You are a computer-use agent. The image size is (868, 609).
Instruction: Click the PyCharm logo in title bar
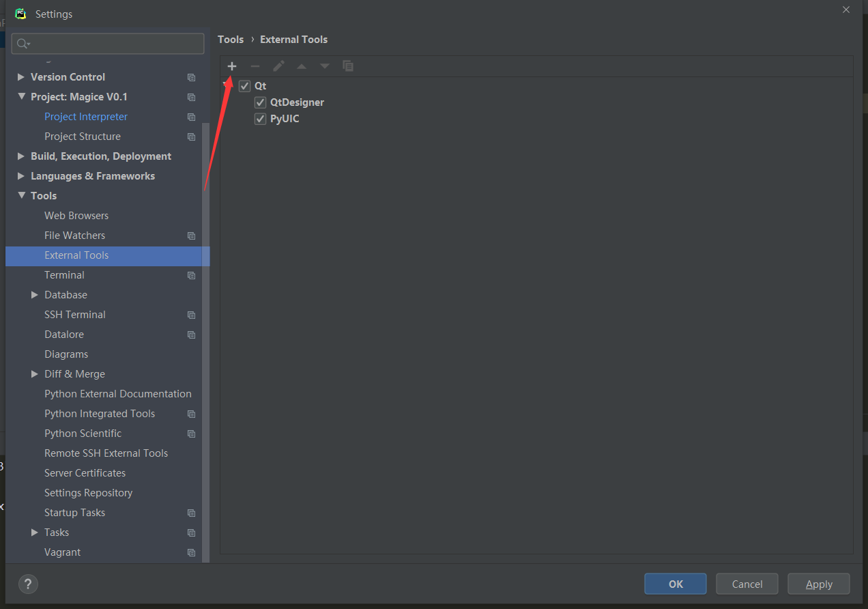20,14
